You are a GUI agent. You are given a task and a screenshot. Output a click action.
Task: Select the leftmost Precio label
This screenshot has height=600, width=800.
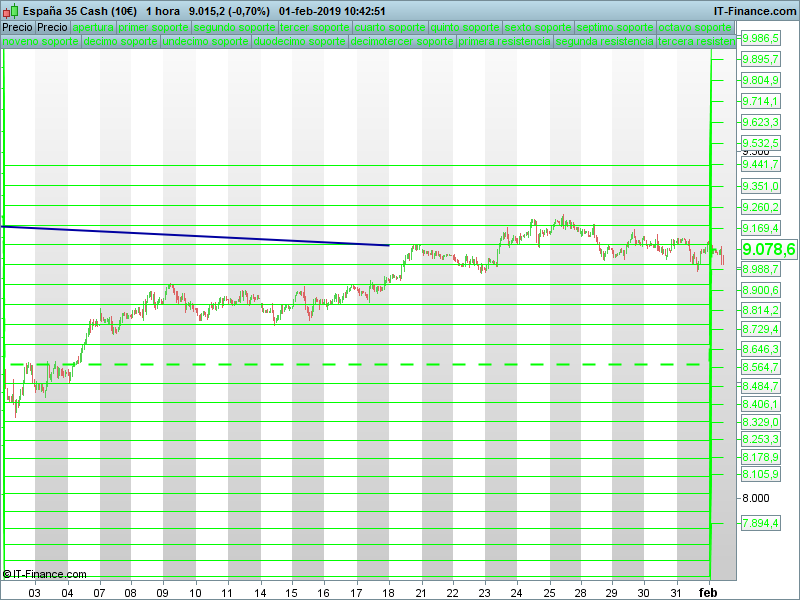click(x=18, y=27)
